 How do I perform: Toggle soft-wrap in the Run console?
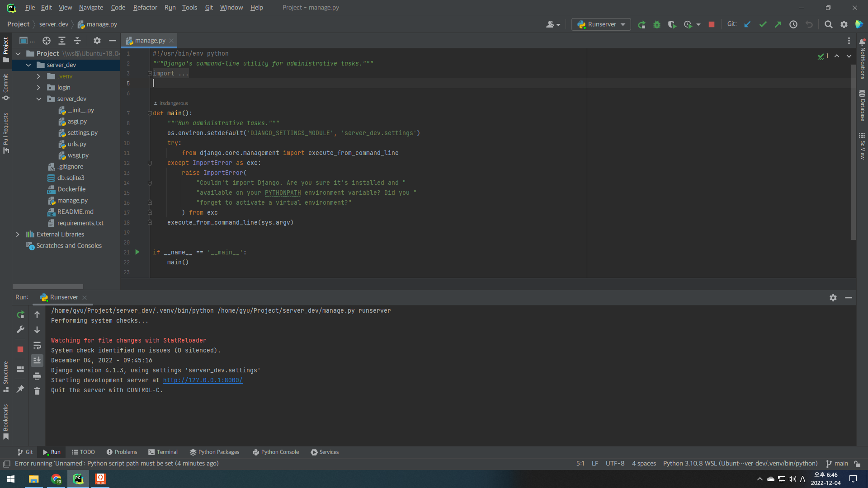click(37, 345)
